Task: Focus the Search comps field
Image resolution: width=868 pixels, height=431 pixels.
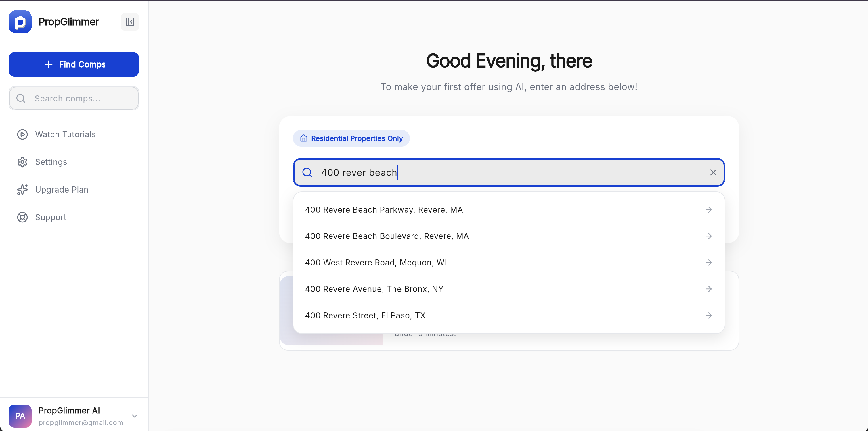Action: [x=74, y=98]
